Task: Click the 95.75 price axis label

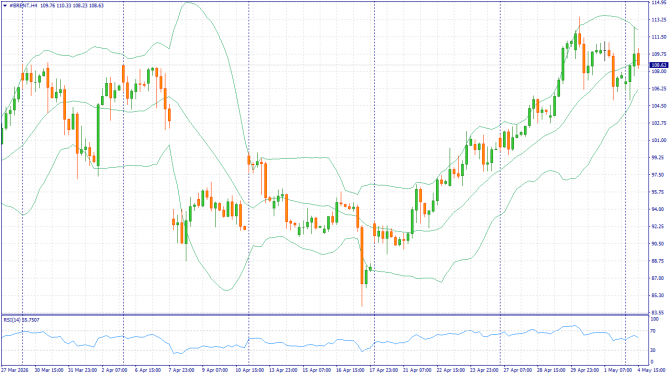Action: click(659, 192)
